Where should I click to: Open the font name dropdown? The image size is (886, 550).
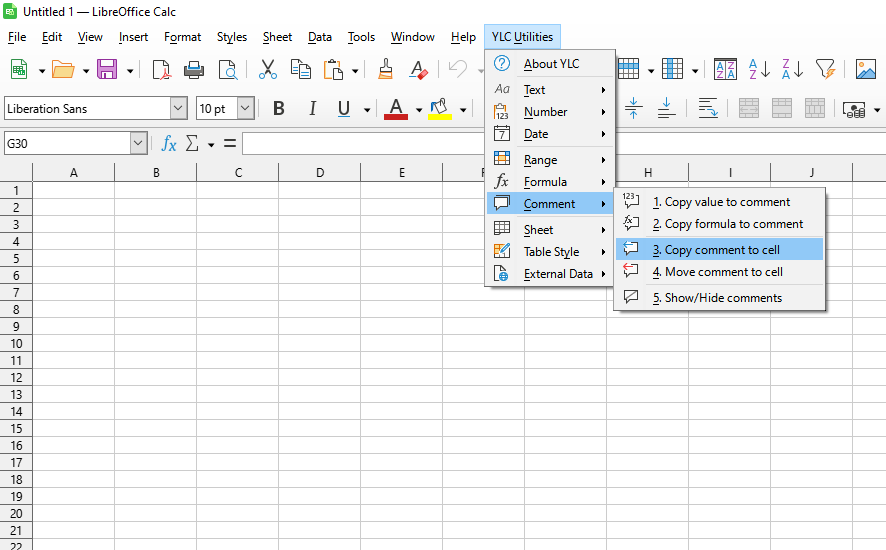[x=178, y=109]
